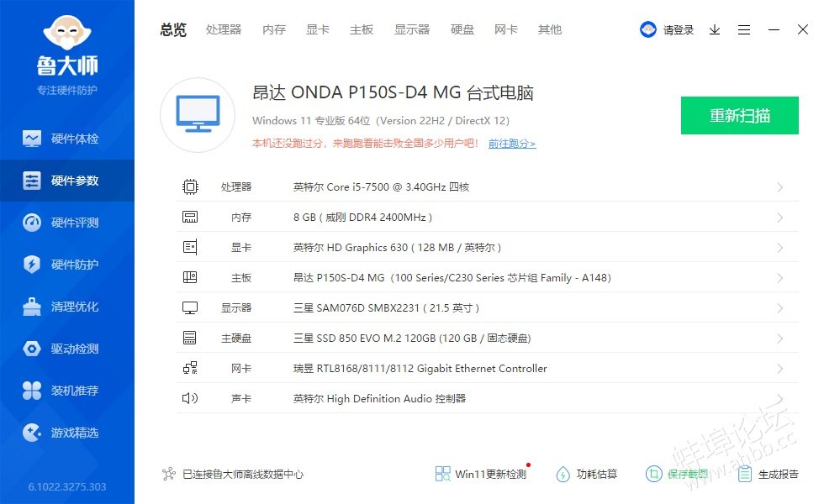Switch to the top 显卡 tab
The image size is (824, 504).
(x=318, y=30)
